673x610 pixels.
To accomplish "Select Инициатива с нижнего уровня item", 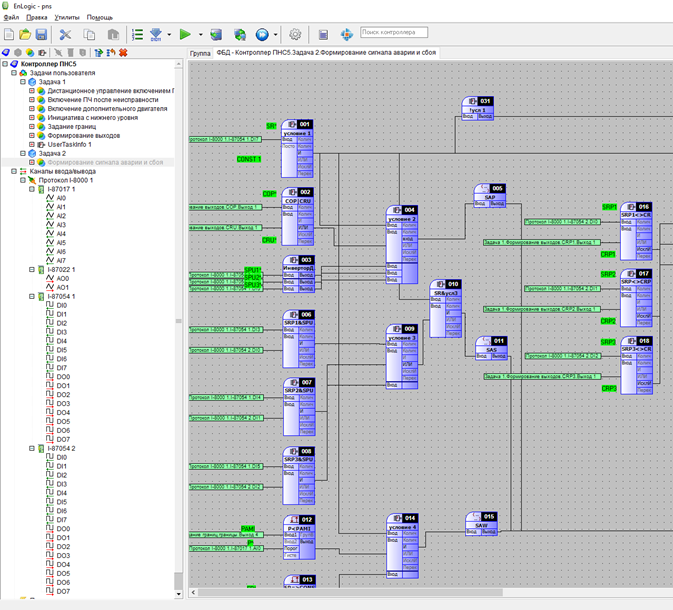I will [x=93, y=118].
